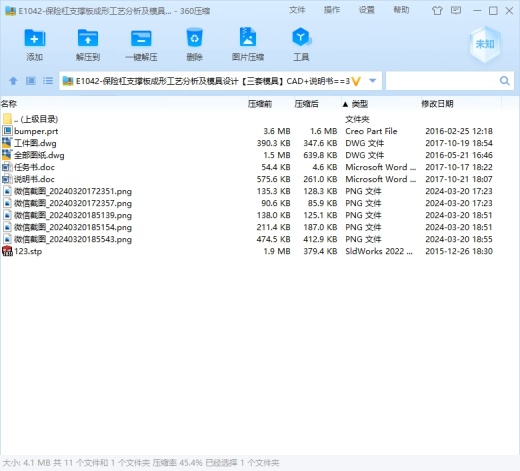Maximize the 360压缩 window

[x=493, y=11]
